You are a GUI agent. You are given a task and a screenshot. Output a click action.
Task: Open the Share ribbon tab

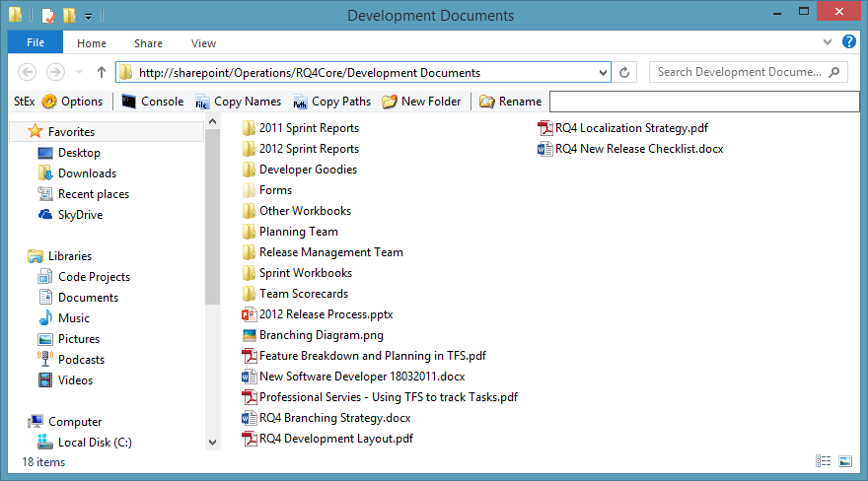click(x=148, y=43)
